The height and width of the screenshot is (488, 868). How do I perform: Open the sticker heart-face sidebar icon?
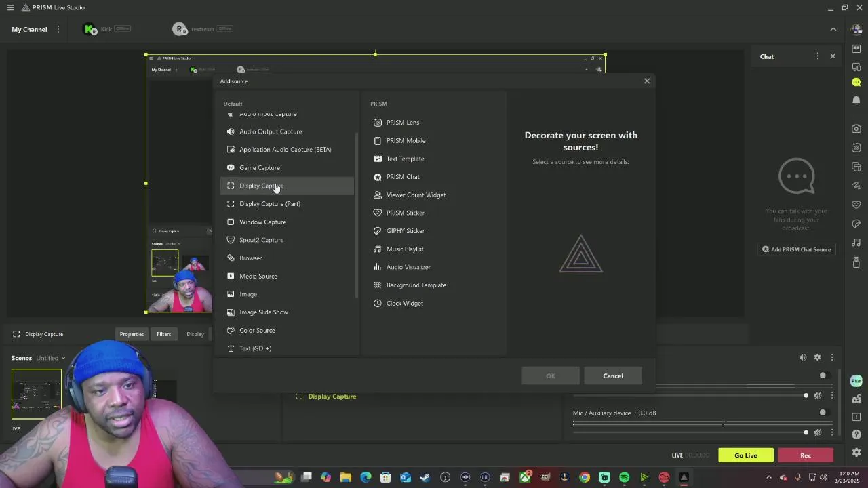[856, 205]
